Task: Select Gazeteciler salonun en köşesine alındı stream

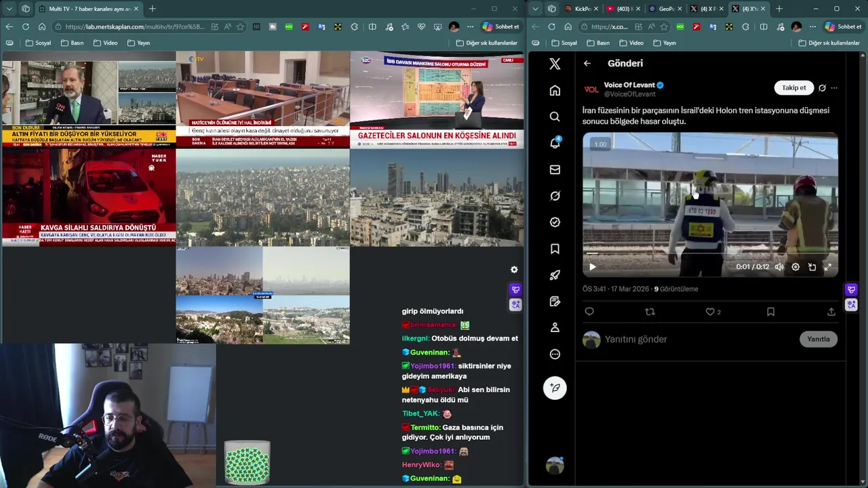Action: [437, 99]
